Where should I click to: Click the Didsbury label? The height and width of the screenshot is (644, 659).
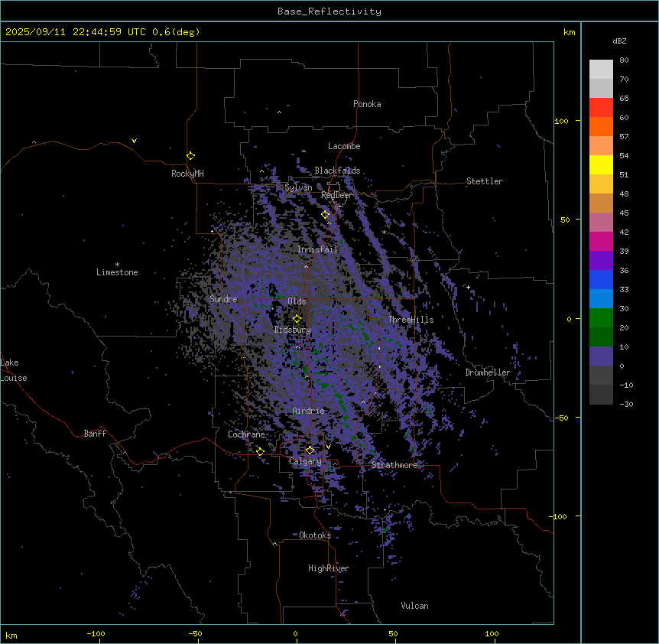point(293,330)
